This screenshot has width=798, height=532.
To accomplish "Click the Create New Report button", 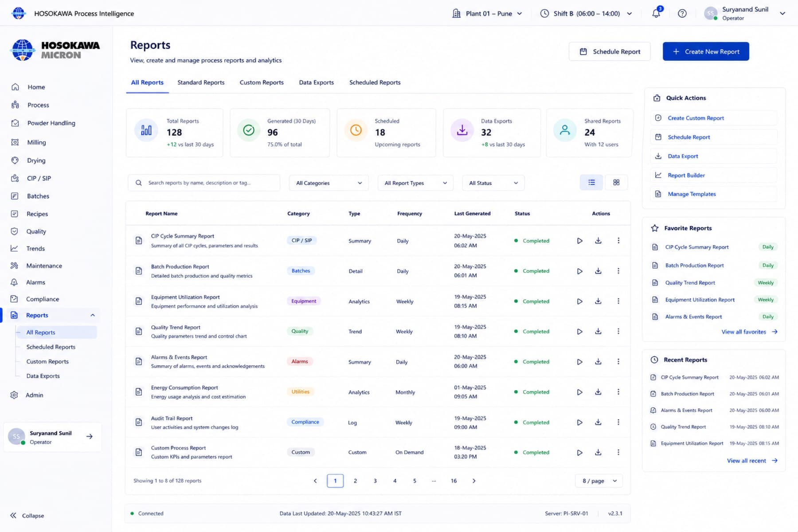I will (706, 51).
